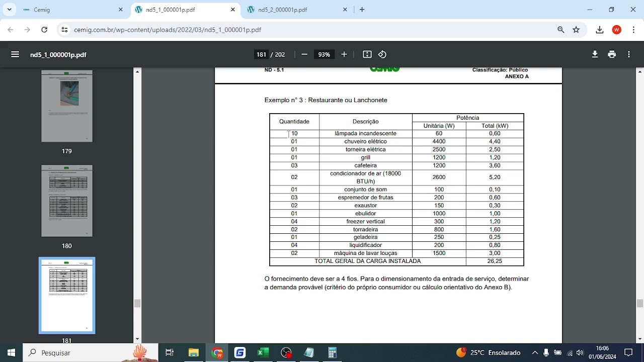This screenshot has height=362, width=644.
Task: Show hidden system tray icons chevron
Action: pos(535,352)
